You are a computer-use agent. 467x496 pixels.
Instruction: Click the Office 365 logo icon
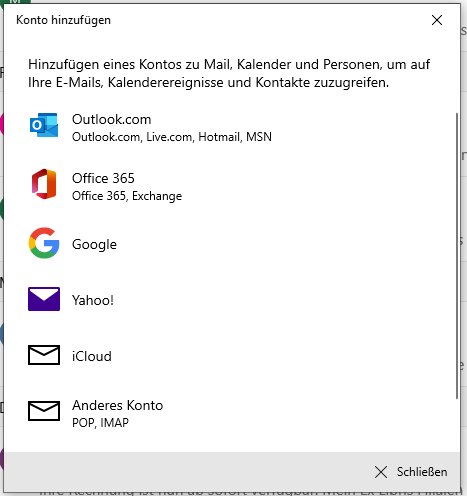click(44, 184)
